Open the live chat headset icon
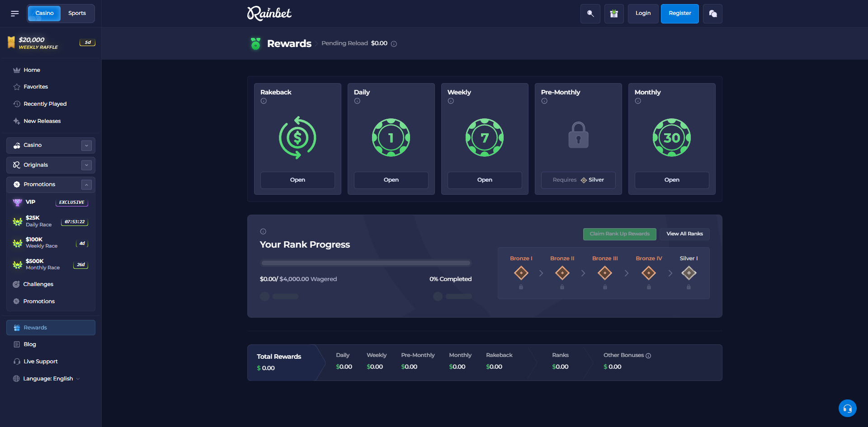The height and width of the screenshot is (427, 868). [848, 408]
